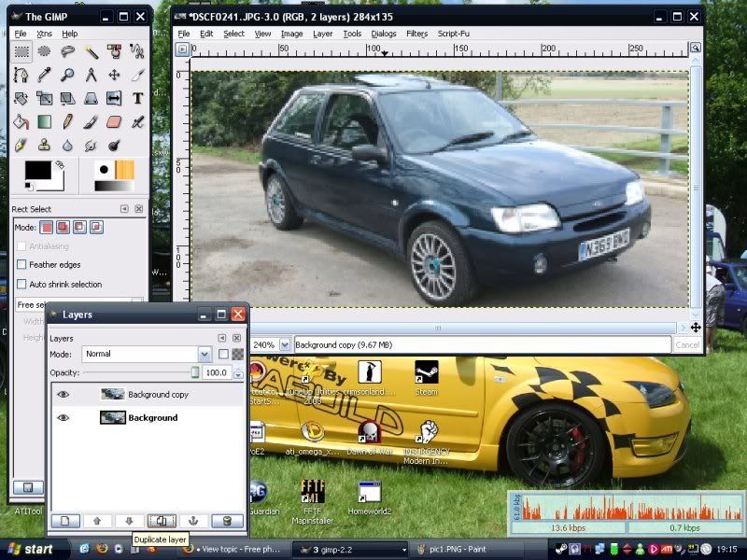747x560 pixels.
Task: Raise the selected layer
Action: coord(97,521)
